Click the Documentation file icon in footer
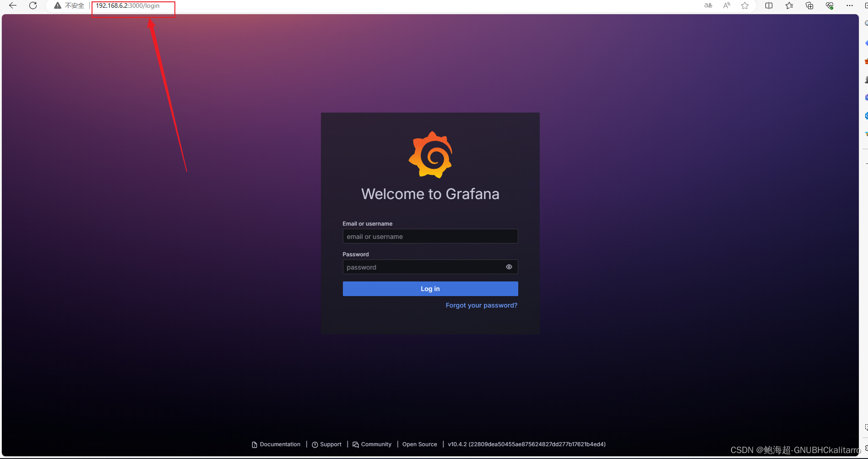The height and width of the screenshot is (459, 868). [255, 445]
